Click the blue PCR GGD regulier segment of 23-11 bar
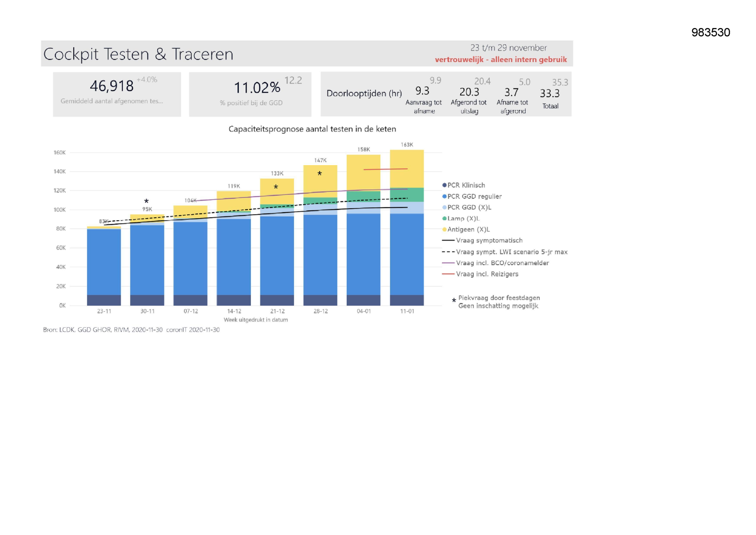 tap(104, 262)
